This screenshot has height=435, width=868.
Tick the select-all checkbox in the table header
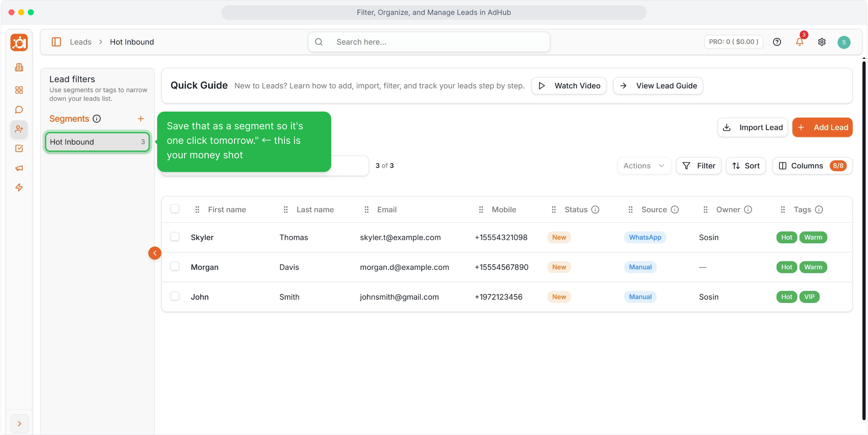coord(175,209)
